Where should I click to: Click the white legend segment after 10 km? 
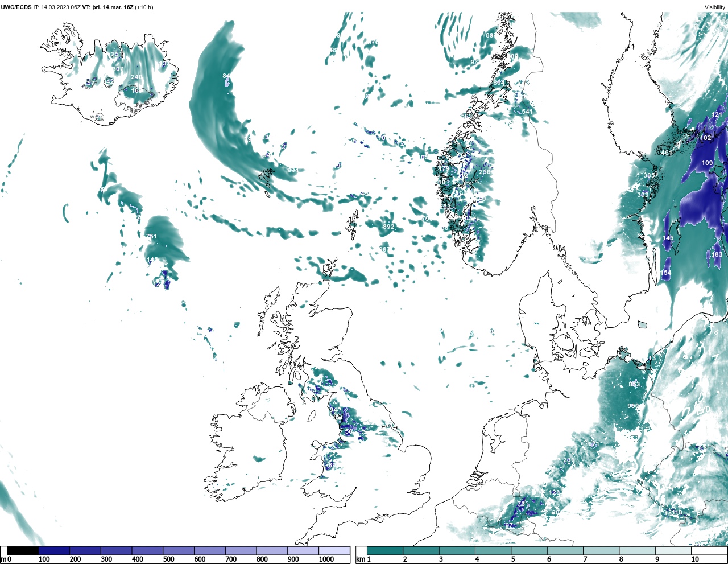coord(709,550)
